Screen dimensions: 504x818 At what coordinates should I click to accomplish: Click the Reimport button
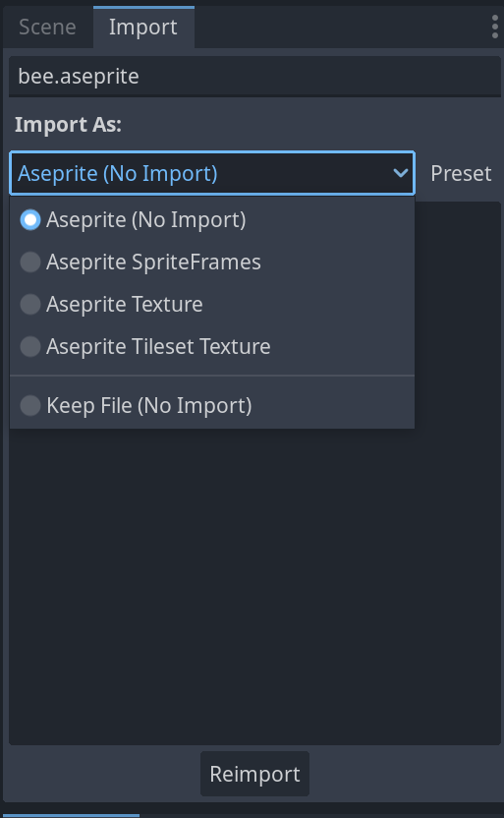254,774
